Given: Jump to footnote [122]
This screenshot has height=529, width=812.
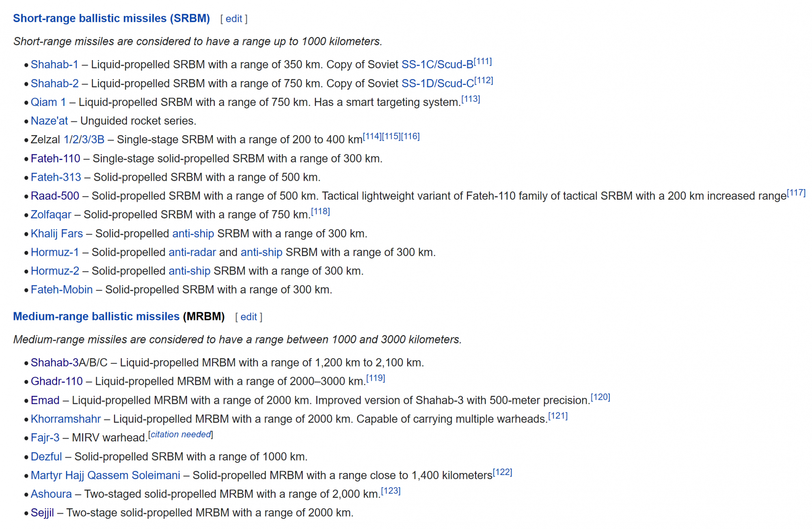Looking at the screenshot, I should (x=503, y=472).
